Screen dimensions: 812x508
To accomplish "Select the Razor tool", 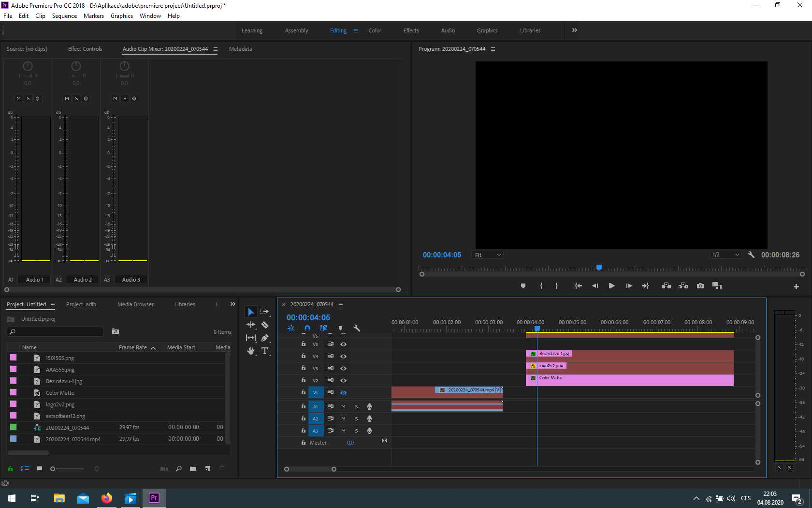I will coord(265,325).
